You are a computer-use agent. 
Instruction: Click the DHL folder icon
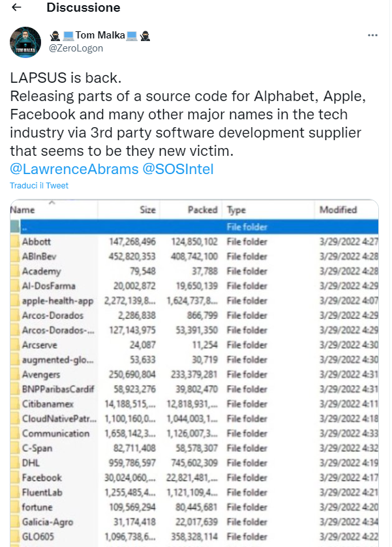14,463
